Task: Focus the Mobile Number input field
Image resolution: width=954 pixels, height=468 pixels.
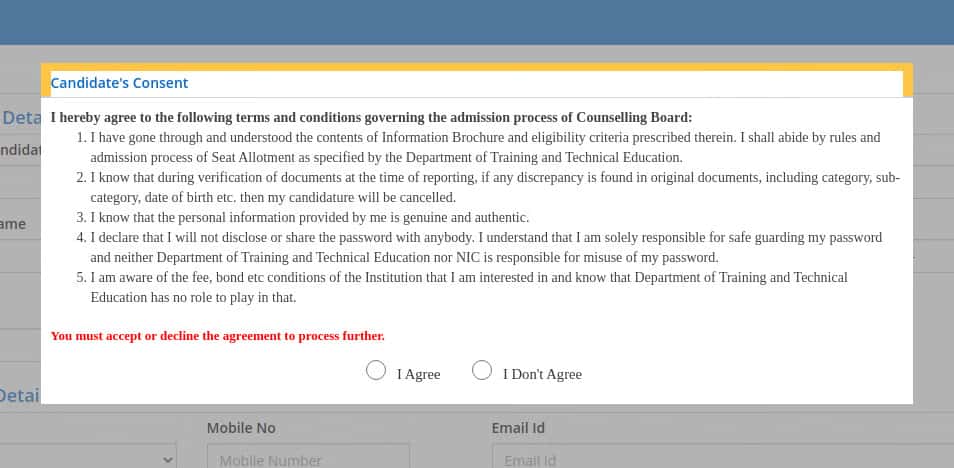Action: click(x=308, y=456)
